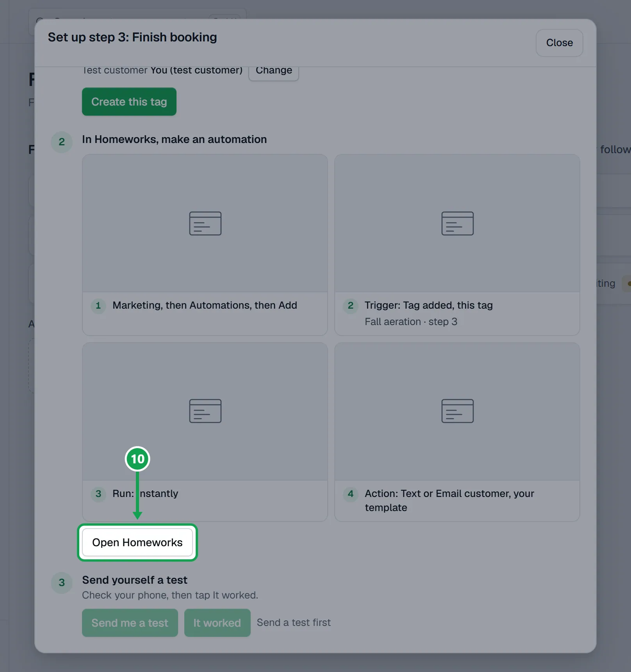Click the 'Fall aeration · step 3' text
The image size is (631, 672).
pos(411,322)
